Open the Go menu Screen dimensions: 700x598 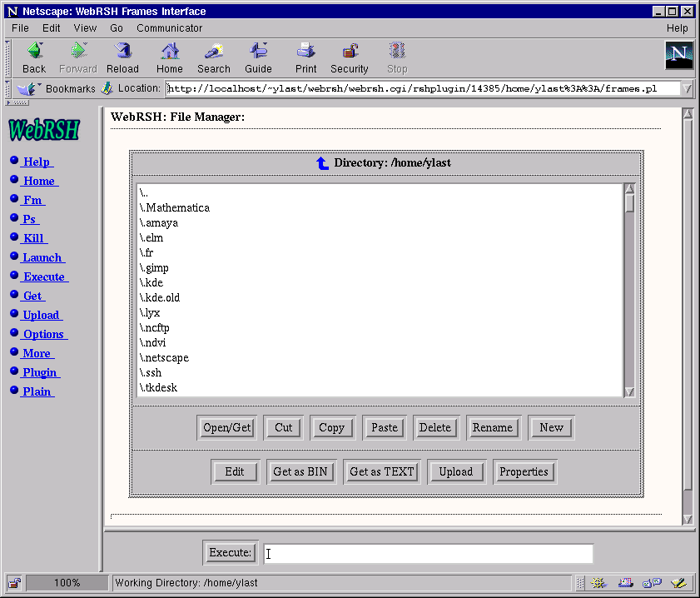(x=116, y=28)
